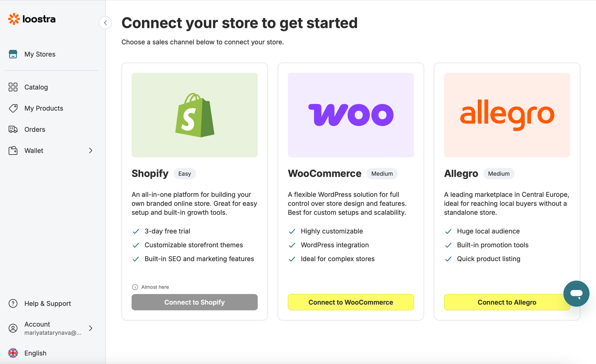Viewport: 596px width, 364px height.
Task: Click the My Products tag icon
Action: pos(13,108)
